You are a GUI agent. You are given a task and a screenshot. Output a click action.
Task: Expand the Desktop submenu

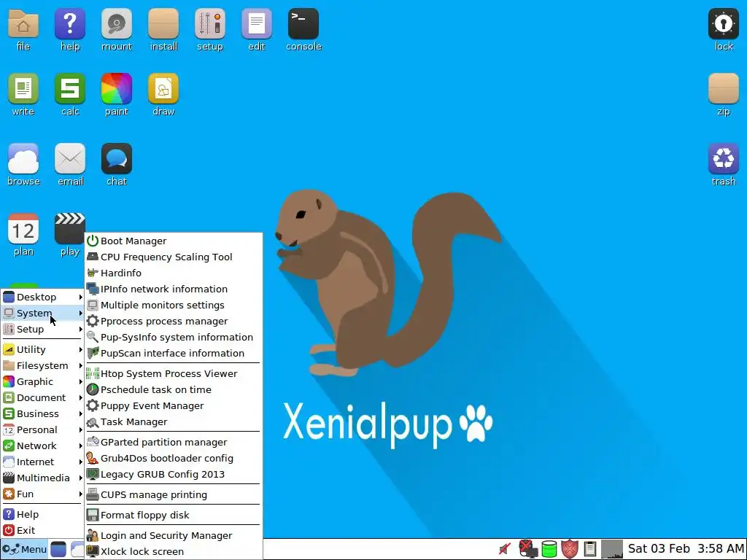42,297
